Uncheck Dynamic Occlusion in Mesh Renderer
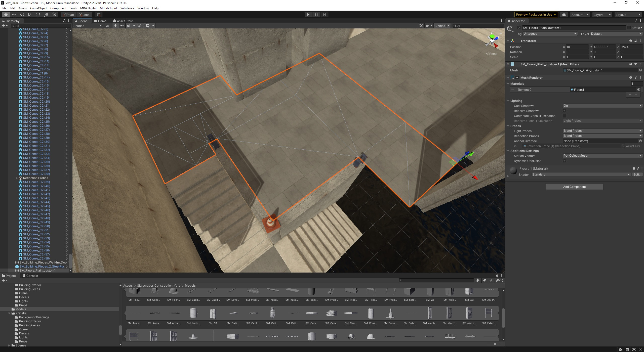The width and height of the screenshot is (644, 352). click(565, 161)
